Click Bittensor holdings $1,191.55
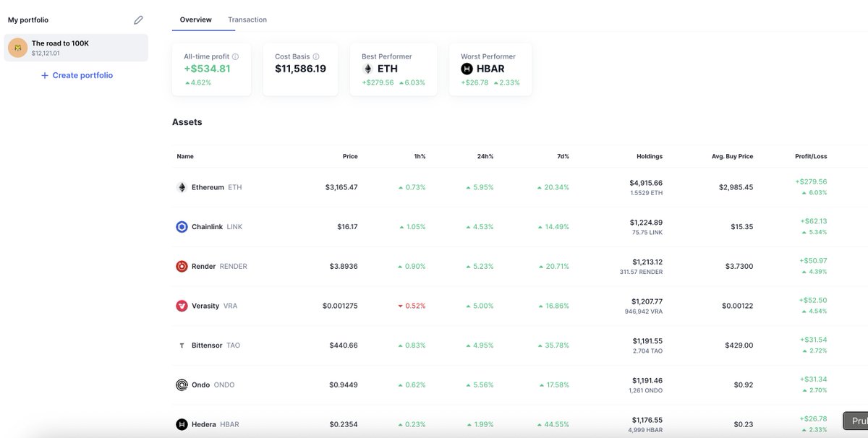The height and width of the screenshot is (438, 868). click(x=646, y=340)
